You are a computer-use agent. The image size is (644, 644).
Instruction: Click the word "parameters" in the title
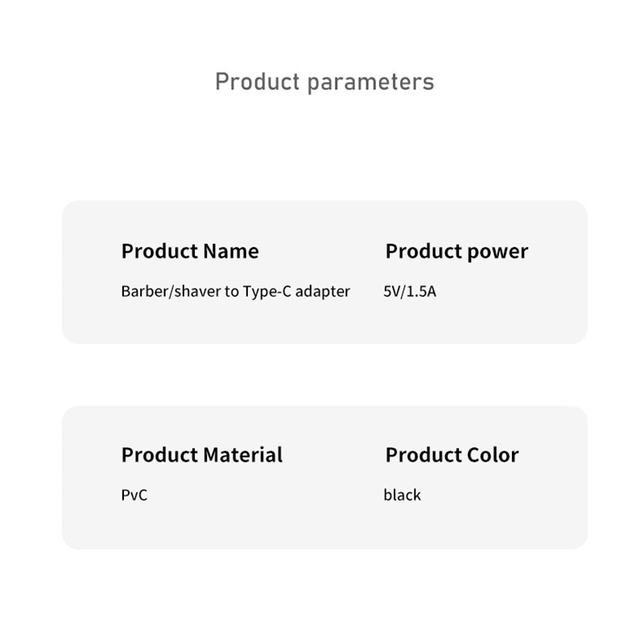[371, 83]
